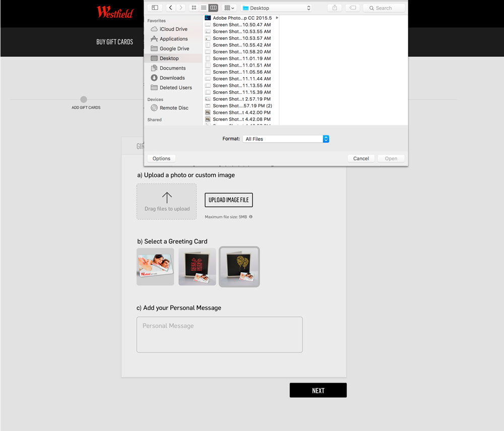Go back in the file dialog
504x431 pixels.
point(171,8)
